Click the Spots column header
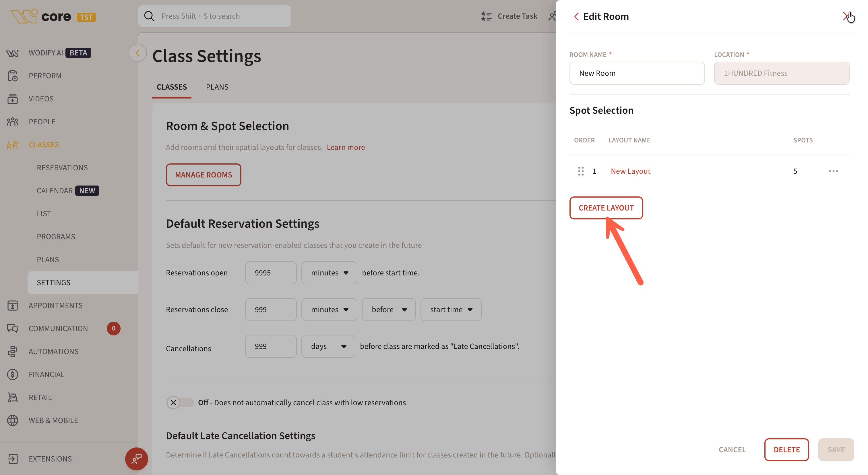Image resolution: width=868 pixels, height=475 pixels. point(803,140)
